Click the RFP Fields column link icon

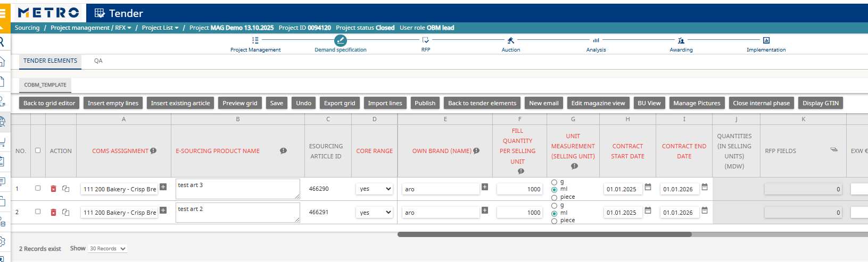[834, 150]
